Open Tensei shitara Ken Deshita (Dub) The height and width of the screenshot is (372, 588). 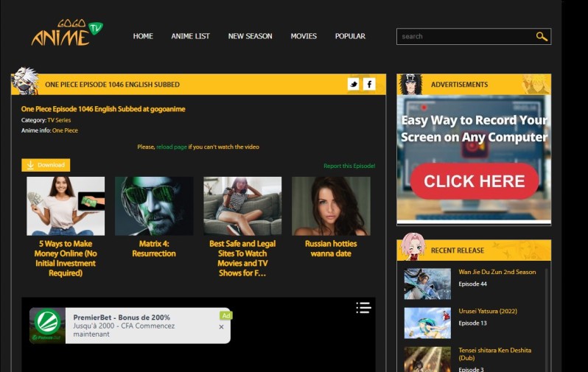(x=495, y=354)
